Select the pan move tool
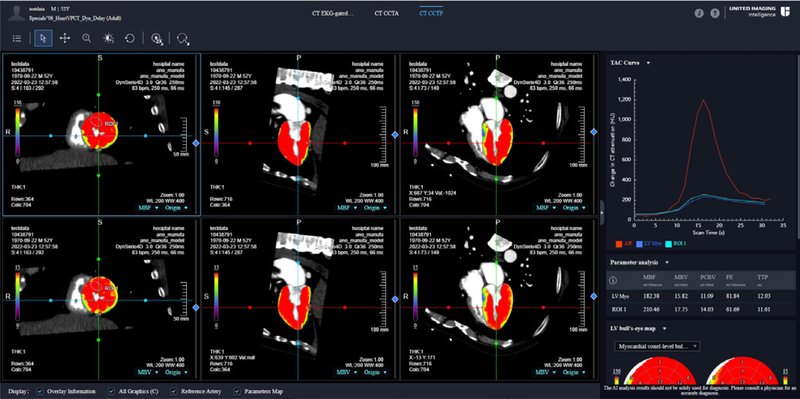The height and width of the screenshot is (399, 800). point(65,38)
